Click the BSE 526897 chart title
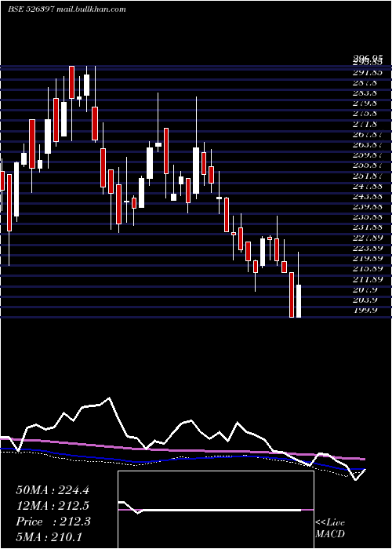This screenshot has width=392, height=549. click(x=31, y=9)
